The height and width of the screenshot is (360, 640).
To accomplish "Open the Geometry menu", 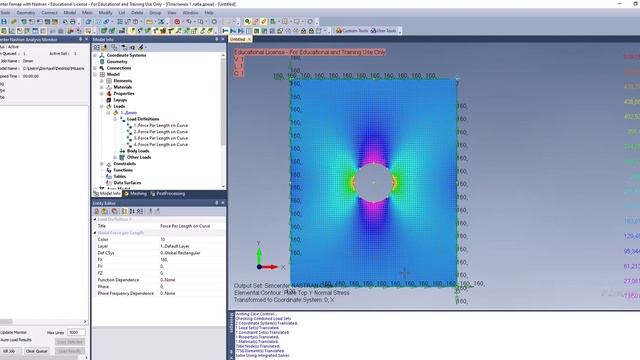I will (x=26, y=13).
